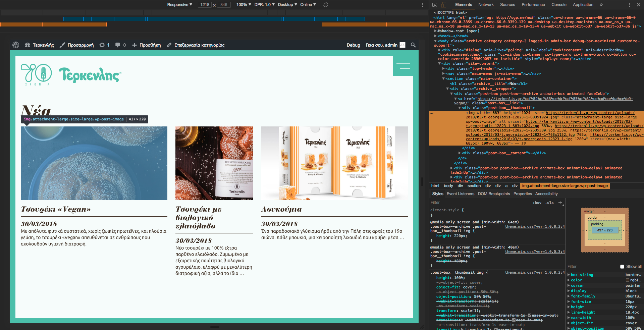This screenshot has height=330, width=644.
Task: Click the Τερκενλής 70 χρόνια logo
Action: [71, 74]
